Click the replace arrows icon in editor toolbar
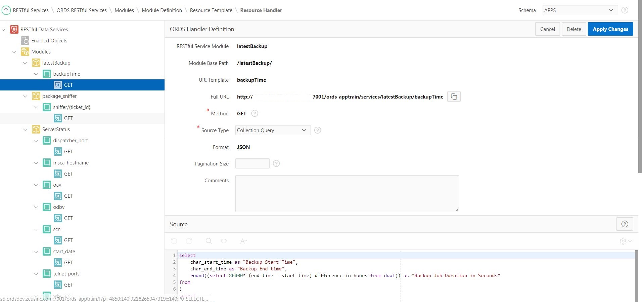The height and width of the screenshot is (302, 644). coord(224,241)
